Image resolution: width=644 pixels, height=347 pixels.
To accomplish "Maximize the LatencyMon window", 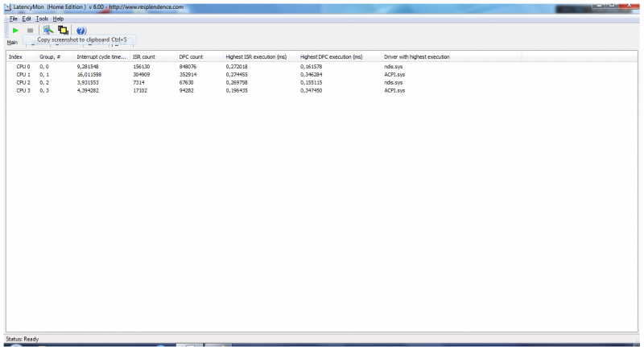I will pos(612,6).
